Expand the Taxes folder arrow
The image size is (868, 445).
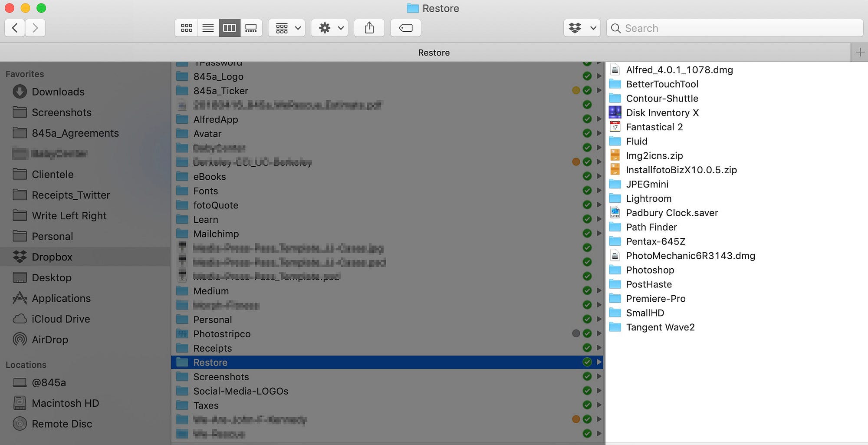(599, 405)
